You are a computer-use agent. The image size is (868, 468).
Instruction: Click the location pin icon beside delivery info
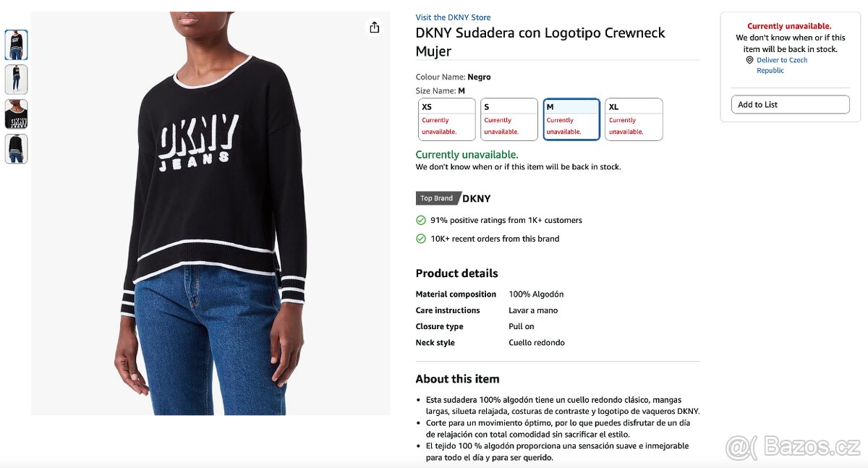pos(749,60)
